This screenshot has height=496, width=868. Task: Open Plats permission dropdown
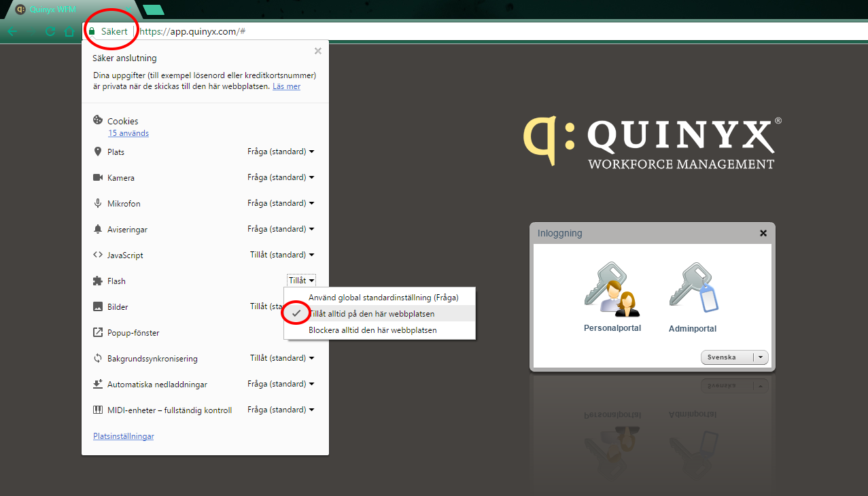(x=281, y=152)
